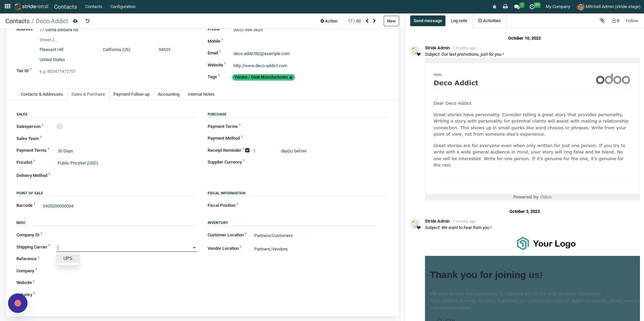Switch to the Accounting tab
The height and width of the screenshot is (321, 644).
(x=168, y=94)
